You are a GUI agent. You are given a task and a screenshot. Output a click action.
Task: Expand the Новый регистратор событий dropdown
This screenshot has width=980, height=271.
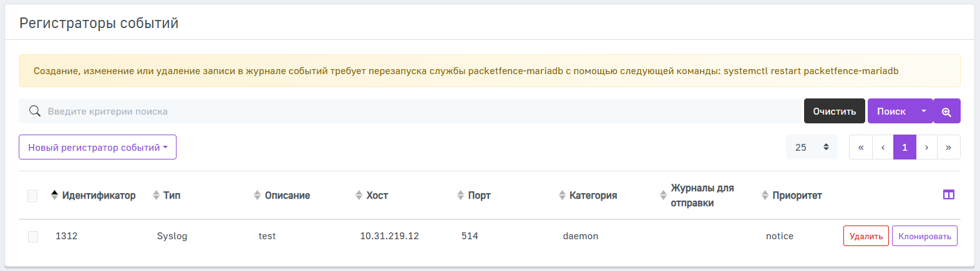[97, 148]
